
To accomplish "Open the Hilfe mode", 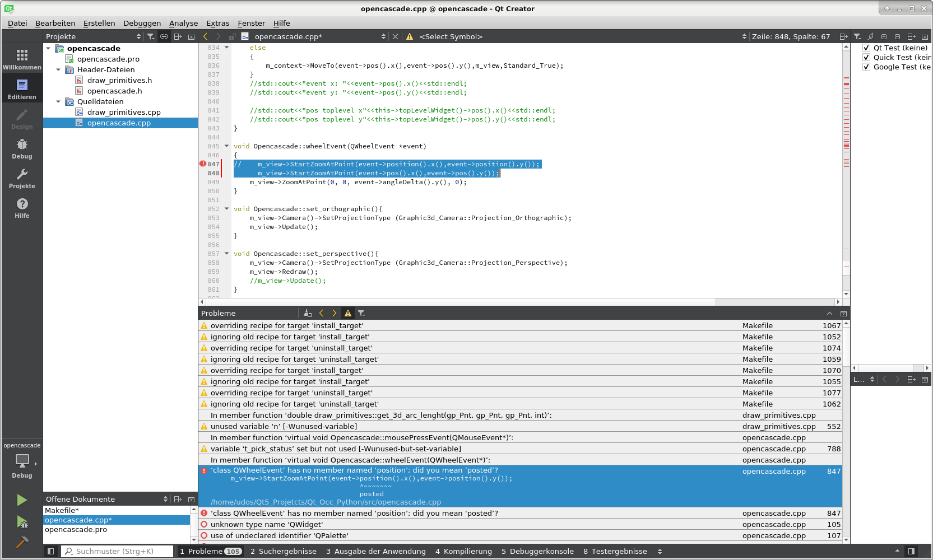I will pos(22,207).
